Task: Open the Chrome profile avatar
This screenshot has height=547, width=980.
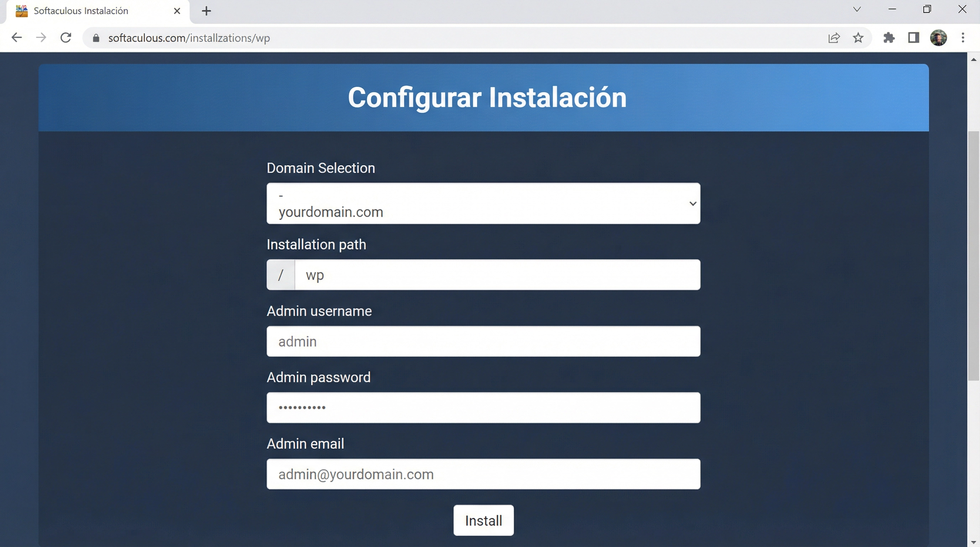Action: [x=939, y=38]
